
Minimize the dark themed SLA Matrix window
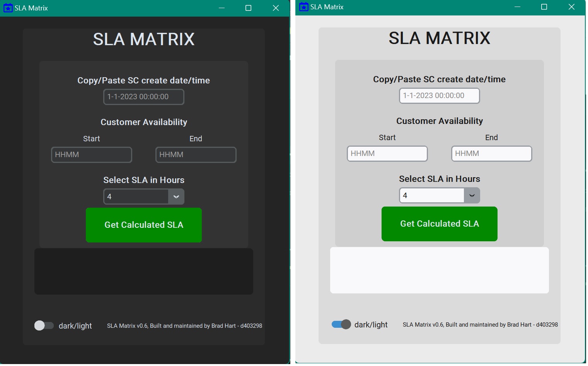click(222, 8)
